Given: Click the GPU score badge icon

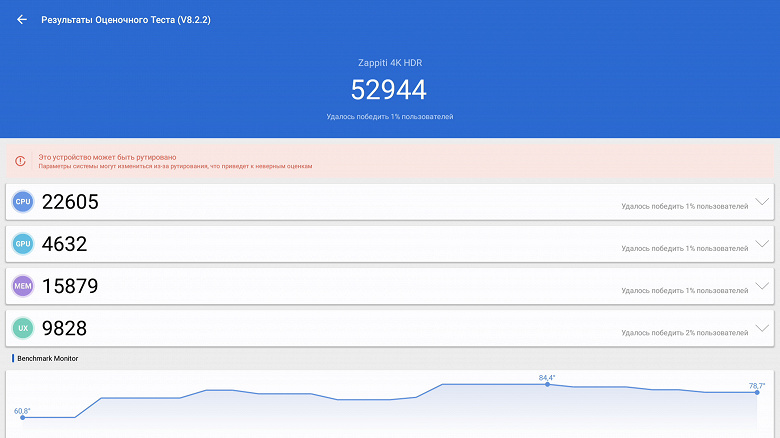Looking at the screenshot, I should tap(23, 244).
